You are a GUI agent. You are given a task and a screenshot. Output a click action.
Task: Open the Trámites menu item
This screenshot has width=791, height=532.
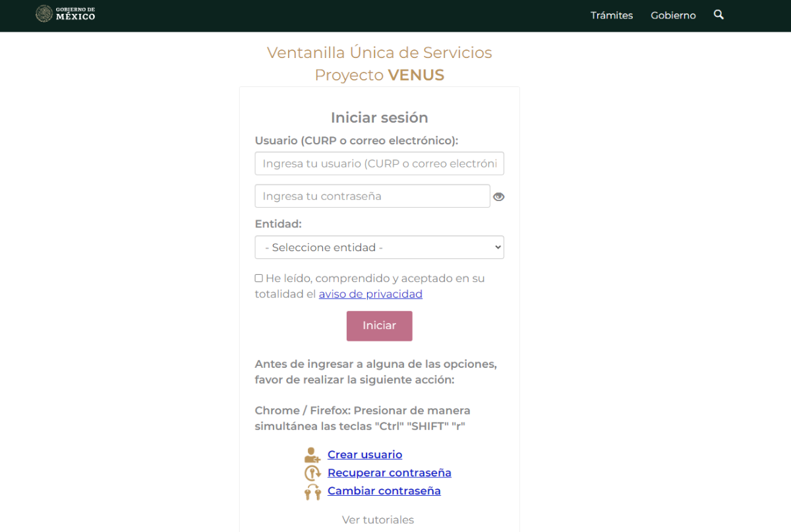pos(611,15)
